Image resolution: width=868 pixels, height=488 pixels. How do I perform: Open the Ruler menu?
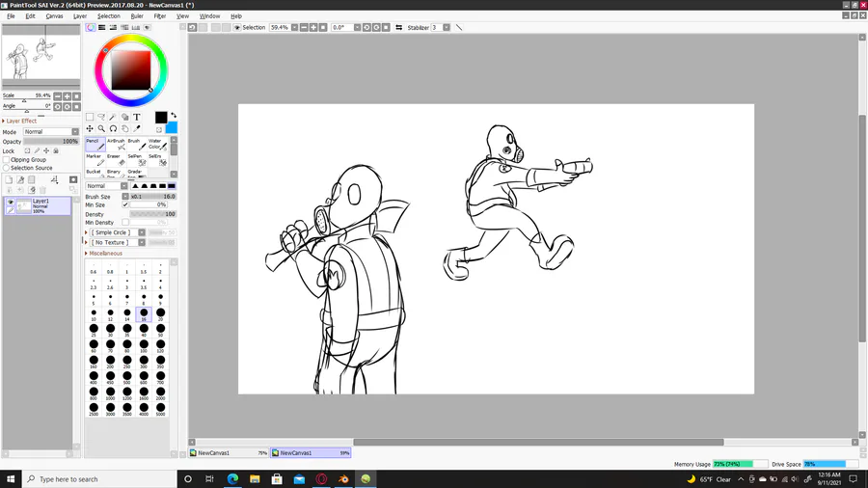coord(137,16)
